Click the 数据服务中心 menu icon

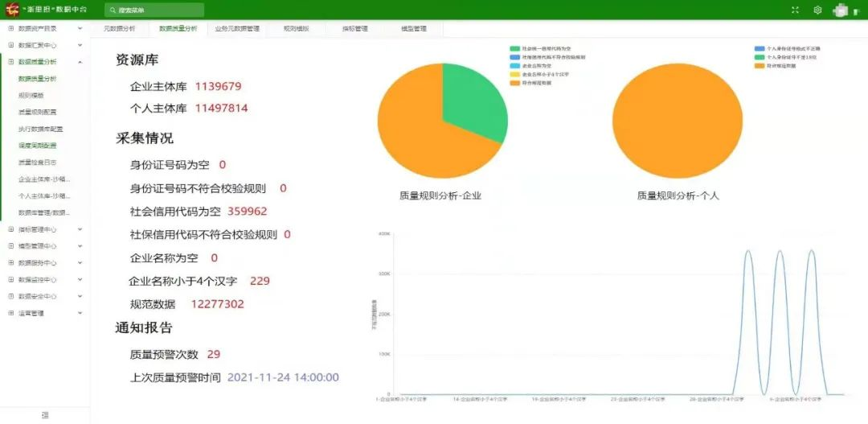point(11,263)
